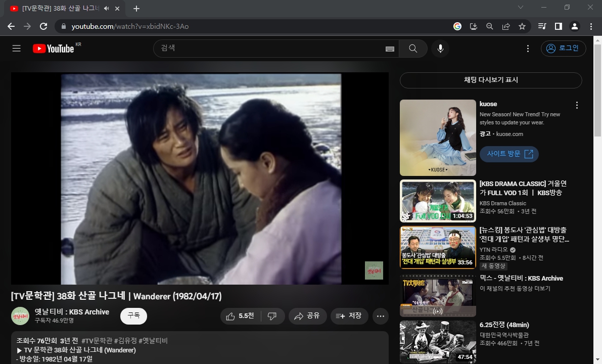Dislike the video
The image size is (602, 364).
click(x=272, y=316)
